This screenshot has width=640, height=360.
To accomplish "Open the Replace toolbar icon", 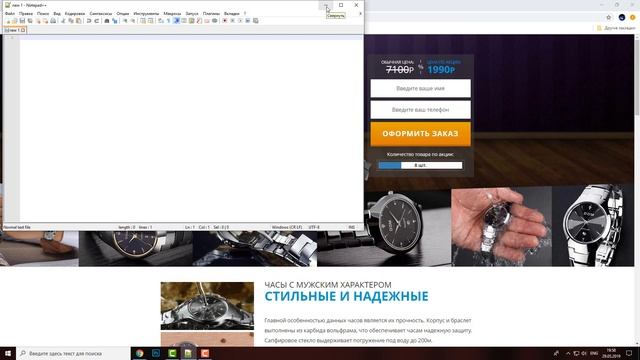I will (x=115, y=21).
